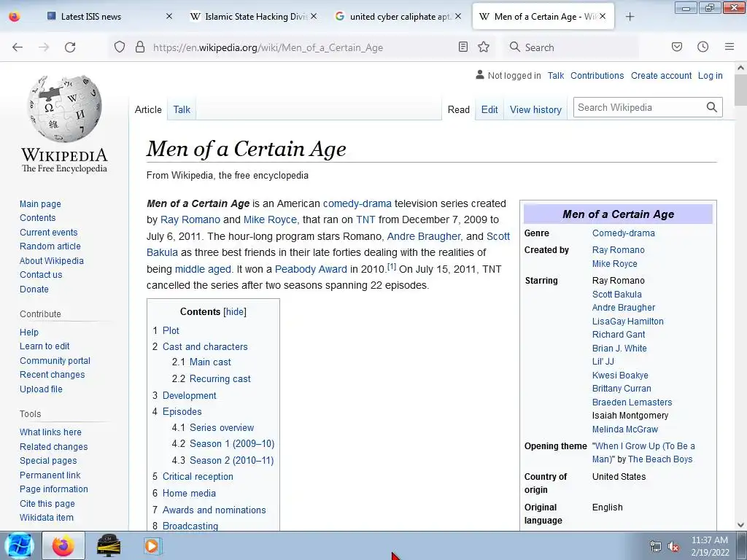Close the Latest ISIS news tab

pyautogui.click(x=169, y=16)
